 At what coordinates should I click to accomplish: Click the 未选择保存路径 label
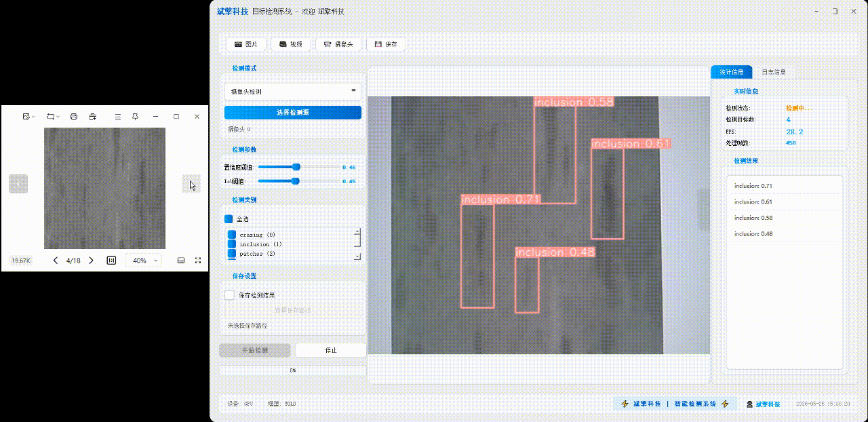[248, 326]
